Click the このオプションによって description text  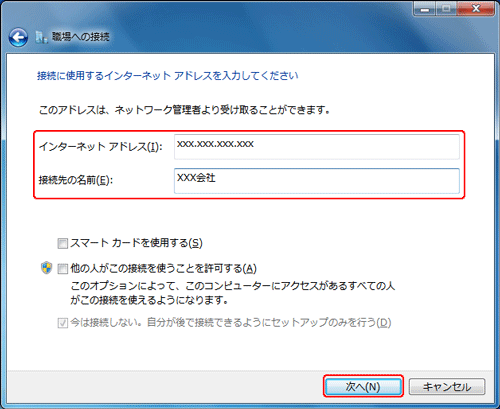[x=233, y=293]
